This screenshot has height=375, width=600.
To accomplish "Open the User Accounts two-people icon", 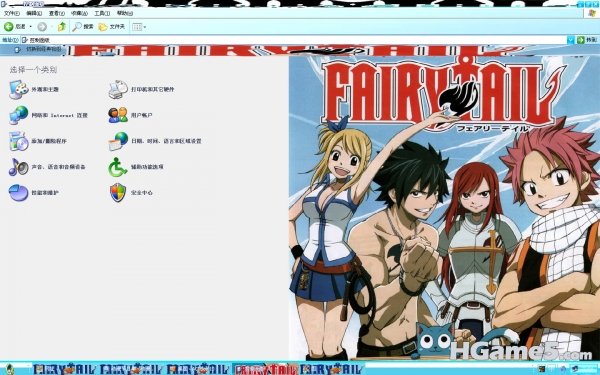I will pos(118,115).
